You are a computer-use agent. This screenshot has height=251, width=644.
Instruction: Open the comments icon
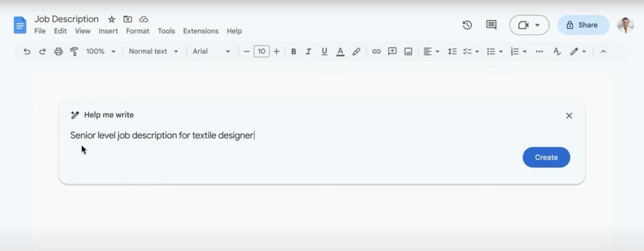click(491, 25)
